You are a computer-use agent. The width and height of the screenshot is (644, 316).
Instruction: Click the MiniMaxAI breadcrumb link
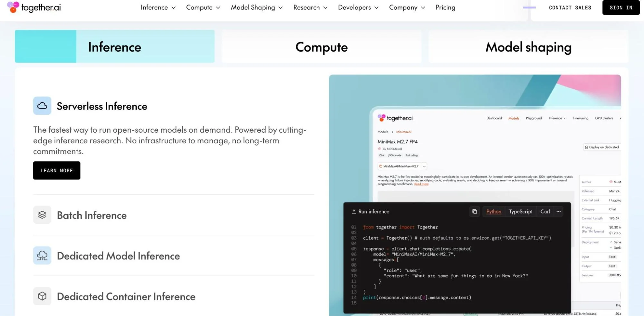coord(404,132)
